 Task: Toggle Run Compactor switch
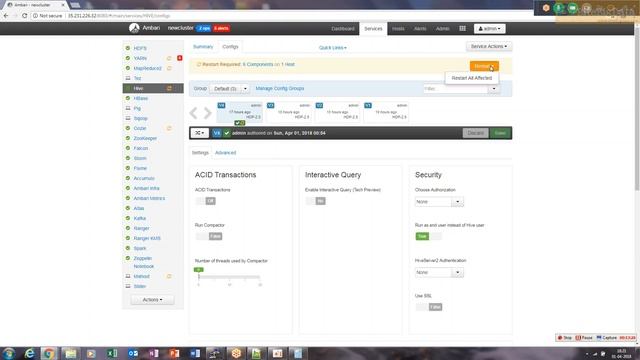(x=209, y=236)
